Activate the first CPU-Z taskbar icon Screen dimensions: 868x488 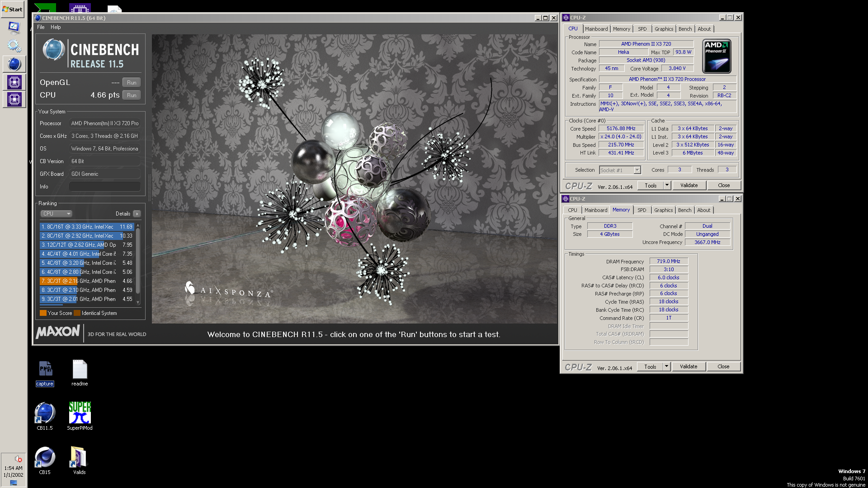point(14,82)
